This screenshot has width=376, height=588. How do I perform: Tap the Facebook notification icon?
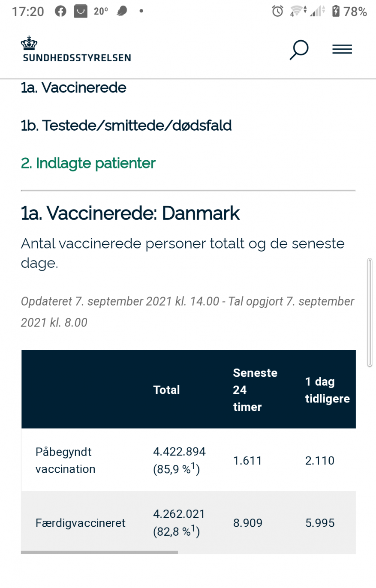coord(61,12)
